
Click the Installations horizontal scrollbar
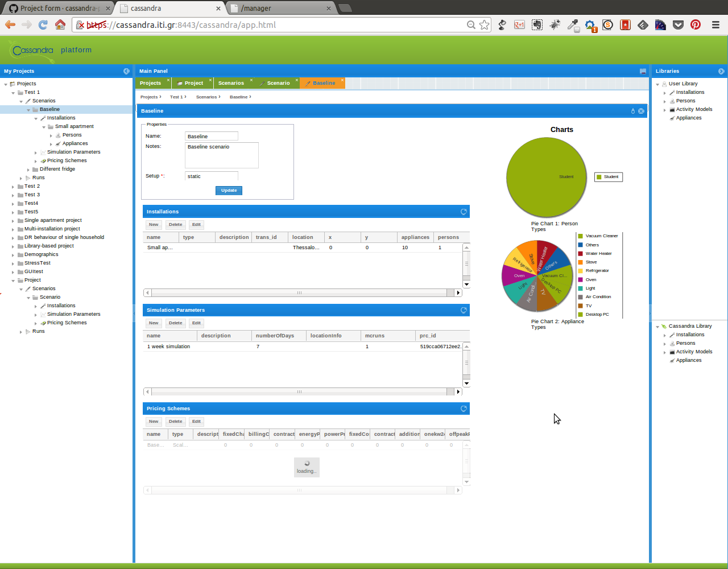(x=303, y=293)
